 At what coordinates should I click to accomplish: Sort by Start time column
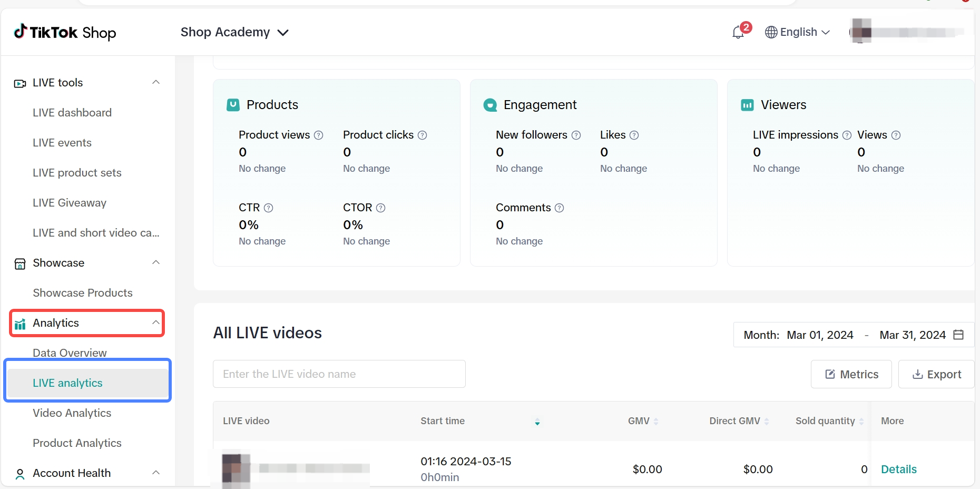pos(537,422)
